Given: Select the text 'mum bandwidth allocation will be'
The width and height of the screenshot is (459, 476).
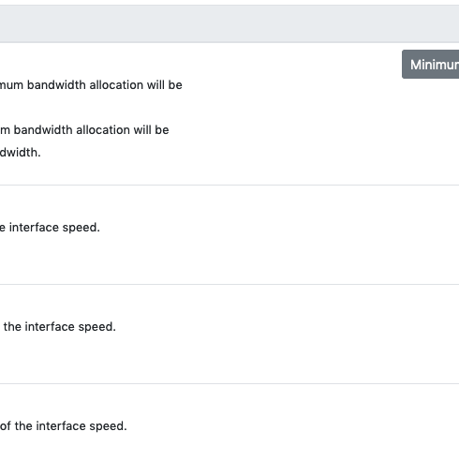Looking at the screenshot, I should [x=91, y=85].
